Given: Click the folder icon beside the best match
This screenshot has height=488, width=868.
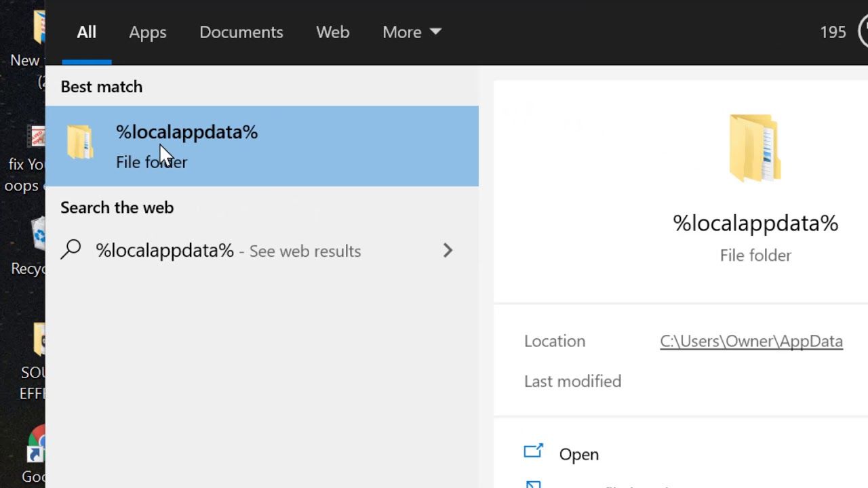Looking at the screenshot, I should tap(80, 142).
